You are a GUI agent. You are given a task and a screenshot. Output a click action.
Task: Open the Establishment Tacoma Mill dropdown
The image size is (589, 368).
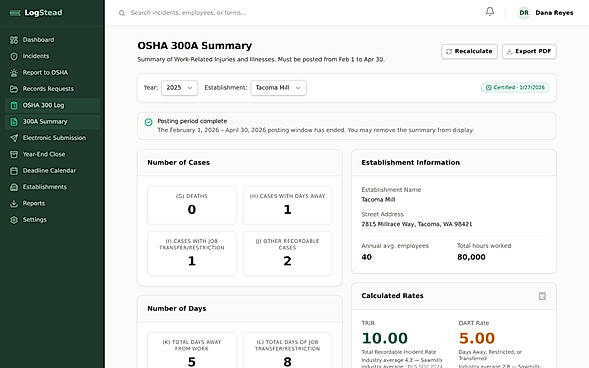pos(278,88)
